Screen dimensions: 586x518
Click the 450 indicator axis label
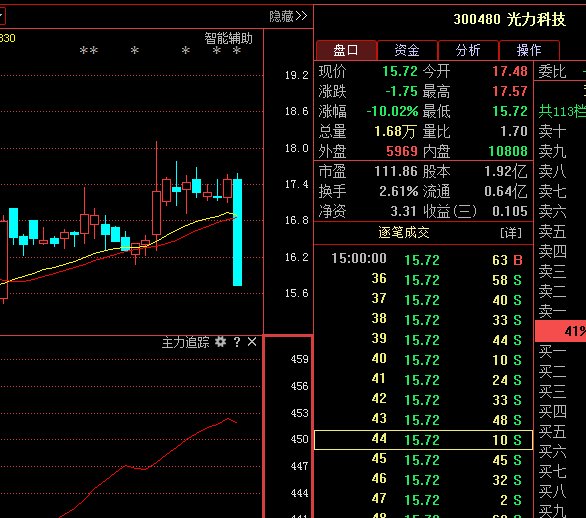pos(299,439)
